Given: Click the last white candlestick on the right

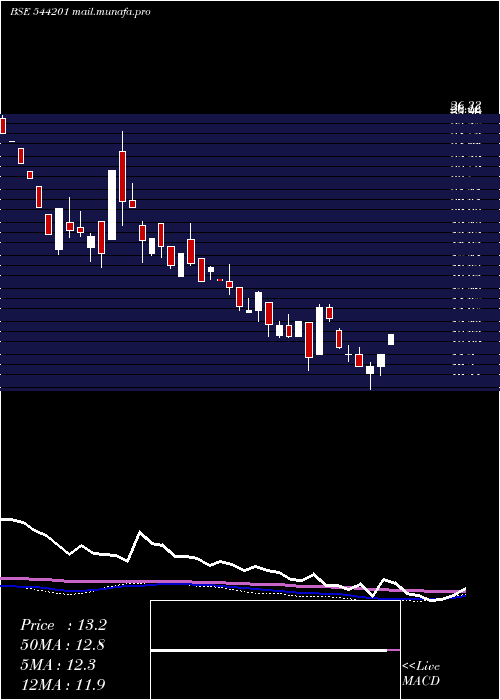Looking at the screenshot, I should (x=391, y=339).
